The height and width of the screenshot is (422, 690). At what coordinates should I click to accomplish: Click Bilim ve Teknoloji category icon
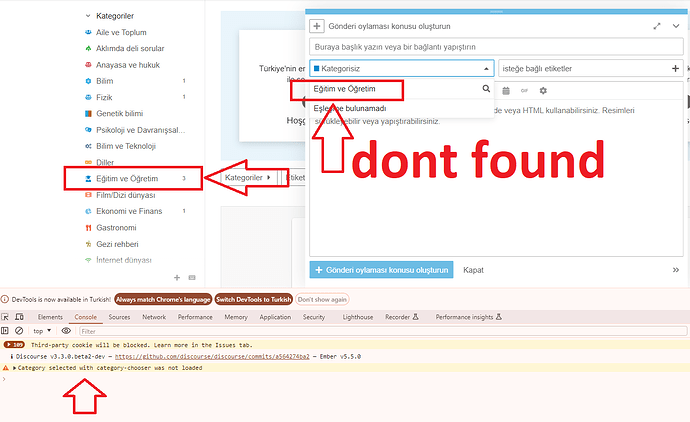coord(88,146)
